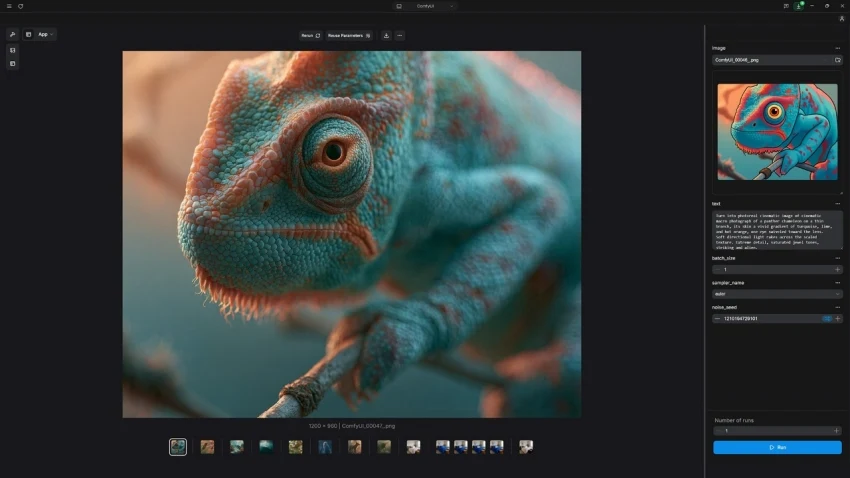Download the generated image
The image size is (850, 478).
coord(386,36)
